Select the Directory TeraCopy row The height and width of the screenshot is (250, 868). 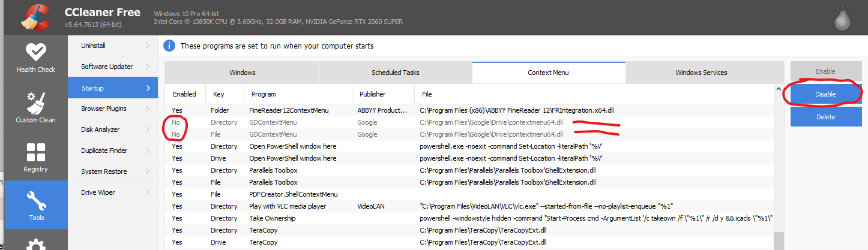coord(469,230)
